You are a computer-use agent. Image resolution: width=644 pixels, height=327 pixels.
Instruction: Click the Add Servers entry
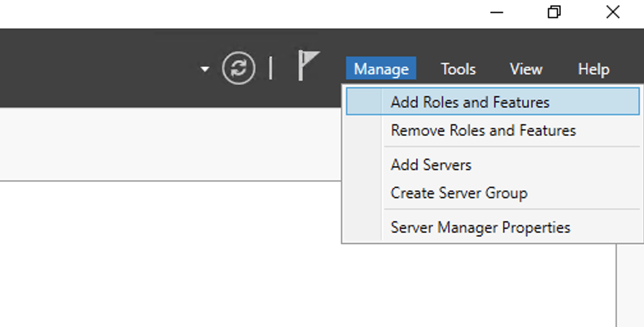click(x=431, y=165)
